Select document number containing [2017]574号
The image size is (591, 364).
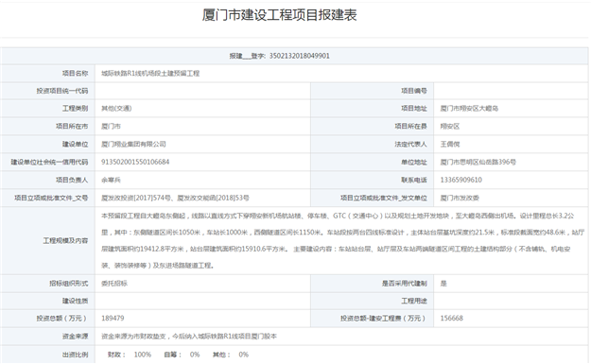pos(175,198)
